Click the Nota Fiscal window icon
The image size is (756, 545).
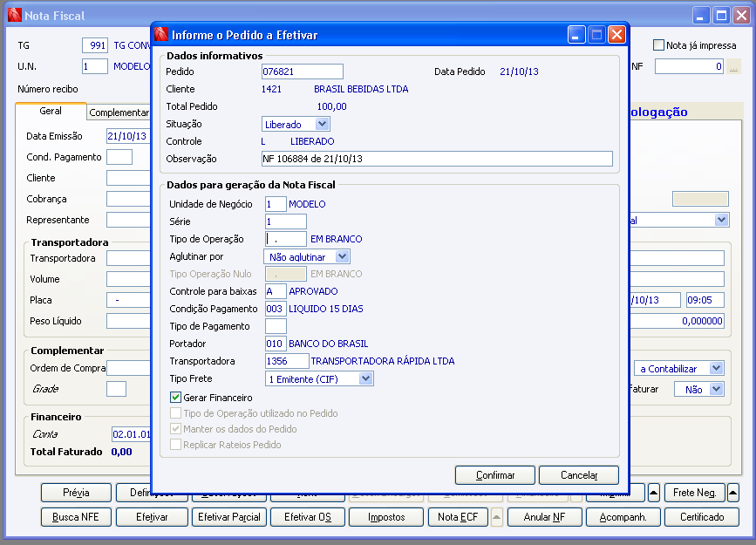tap(15, 16)
